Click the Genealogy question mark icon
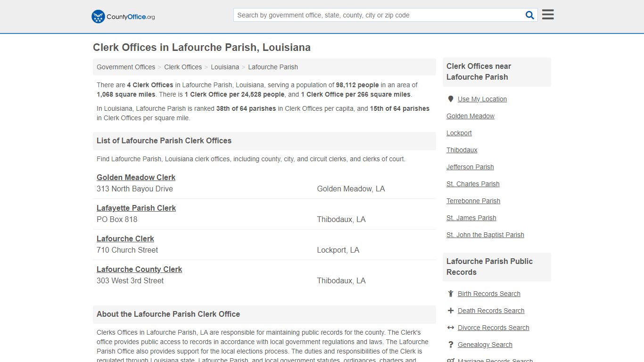The width and height of the screenshot is (644, 362). [x=451, y=345]
